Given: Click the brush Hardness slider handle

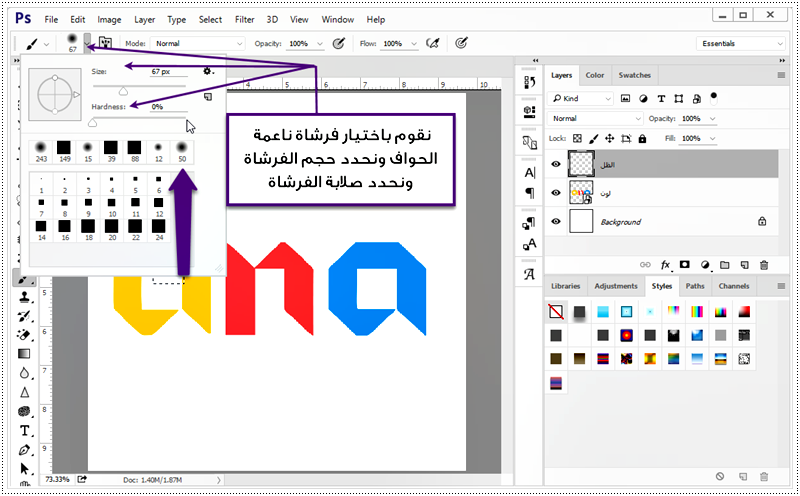Looking at the screenshot, I should [x=92, y=122].
